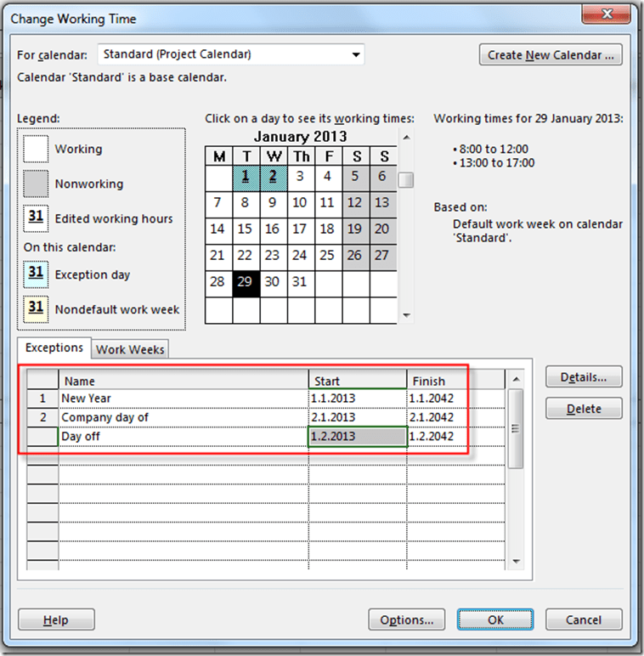Select January 29 in the calendar
644x656 pixels.
(x=245, y=283)
